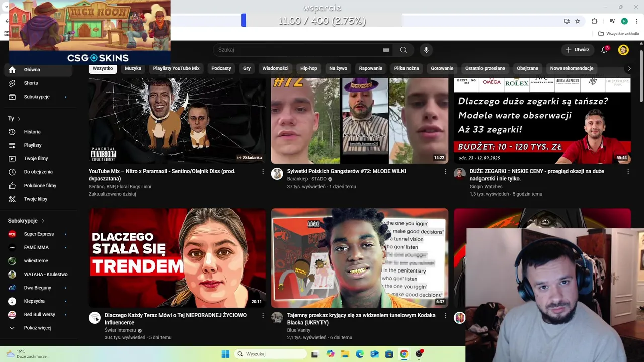Open Twoje klipy section
644x362 pixels.
(38, 199)
